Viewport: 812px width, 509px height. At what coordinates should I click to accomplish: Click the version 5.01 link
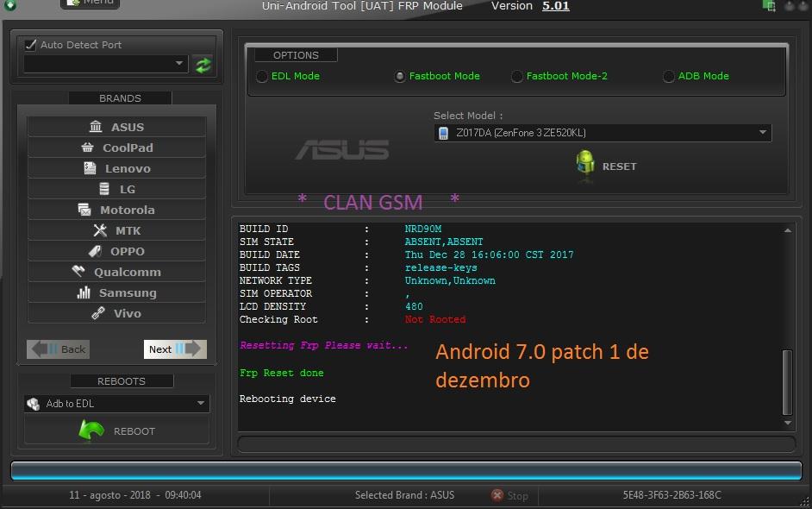[x=556, y=6]
